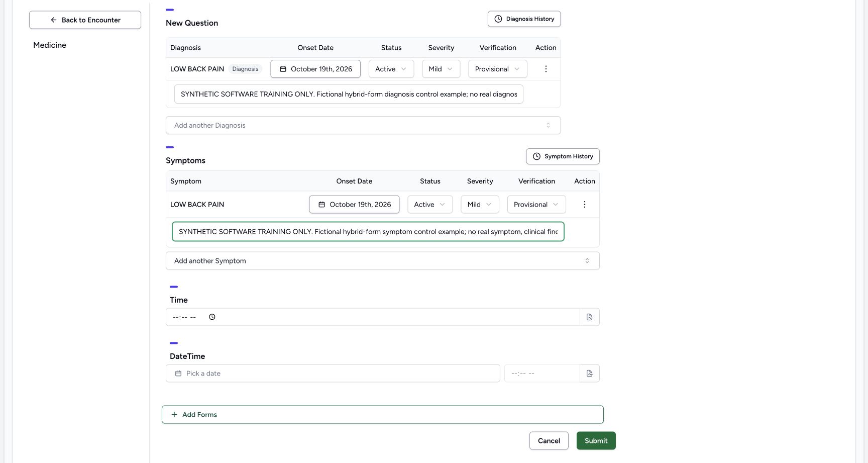Expand symptom Severity dropdown showing Mild
Image resolution: width=868 pixels, height=463 pixels.
(480, 205)
